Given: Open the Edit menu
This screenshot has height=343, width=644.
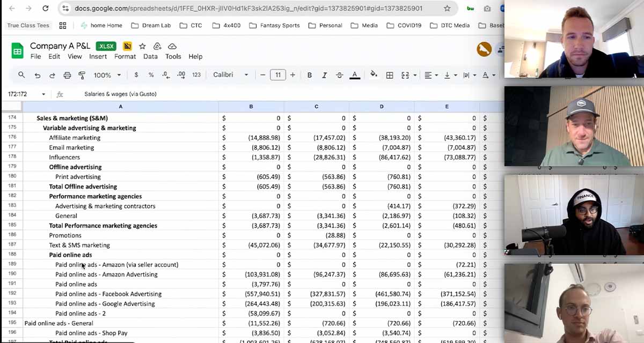Looking at the screenshot, I should pos(54,57).
